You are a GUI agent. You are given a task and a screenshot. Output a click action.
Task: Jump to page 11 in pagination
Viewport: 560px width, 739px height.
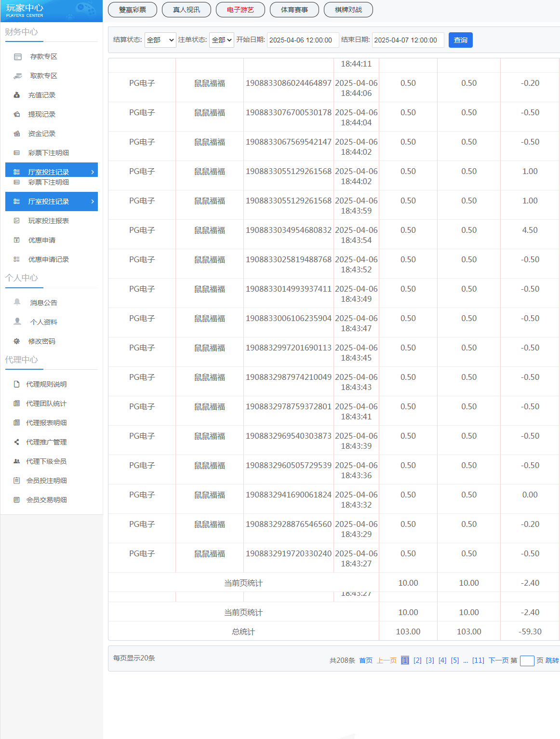[x=478, y=660]
